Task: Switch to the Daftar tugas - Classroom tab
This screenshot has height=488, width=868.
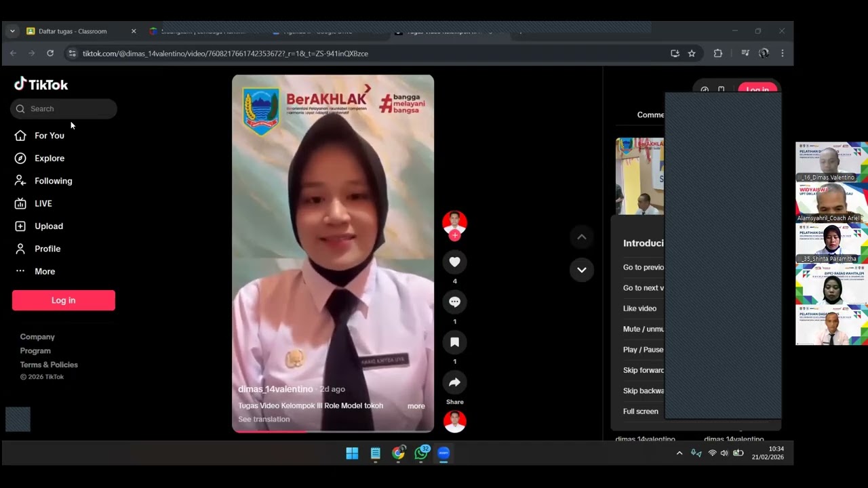Action: 73,31
